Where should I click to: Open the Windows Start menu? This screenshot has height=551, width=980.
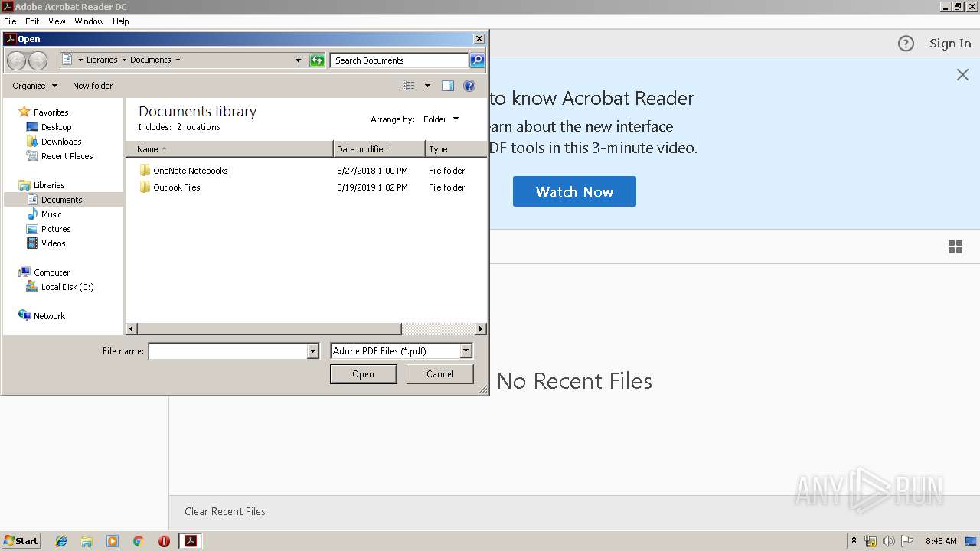(x=21, y=541)
